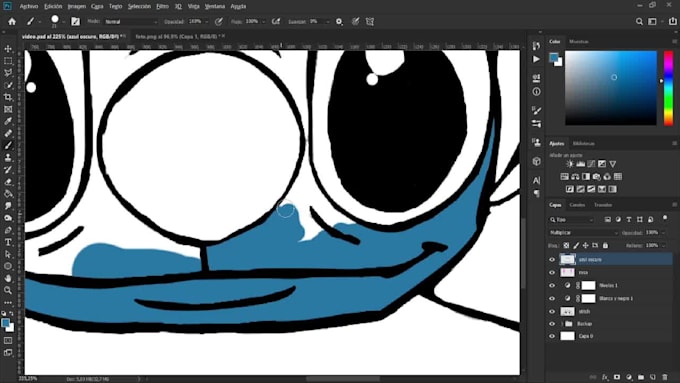
Task: Switch to the Bibliotecas tab
Action: (583, 144)
